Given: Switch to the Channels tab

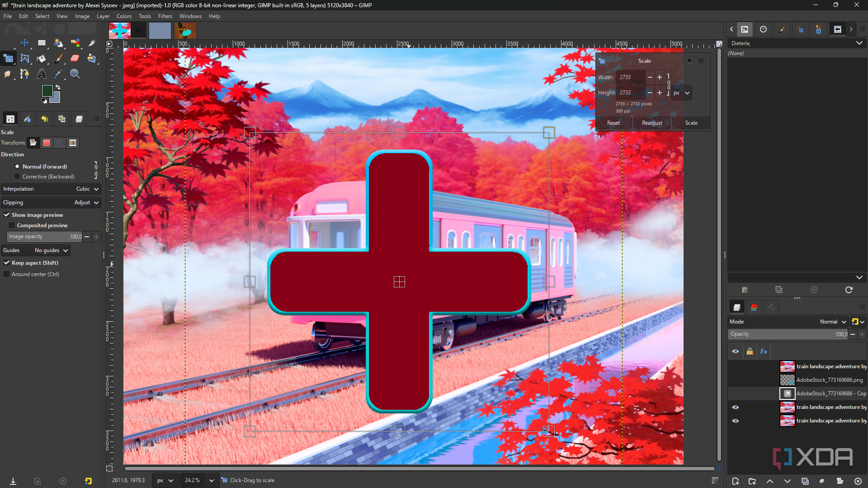Looking at the screenshot, I should pos(754,307).
